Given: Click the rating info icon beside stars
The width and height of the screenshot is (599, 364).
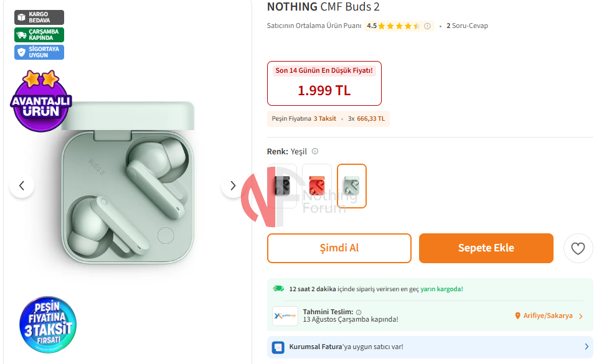Looking at the screenshot, I should 427,26.
